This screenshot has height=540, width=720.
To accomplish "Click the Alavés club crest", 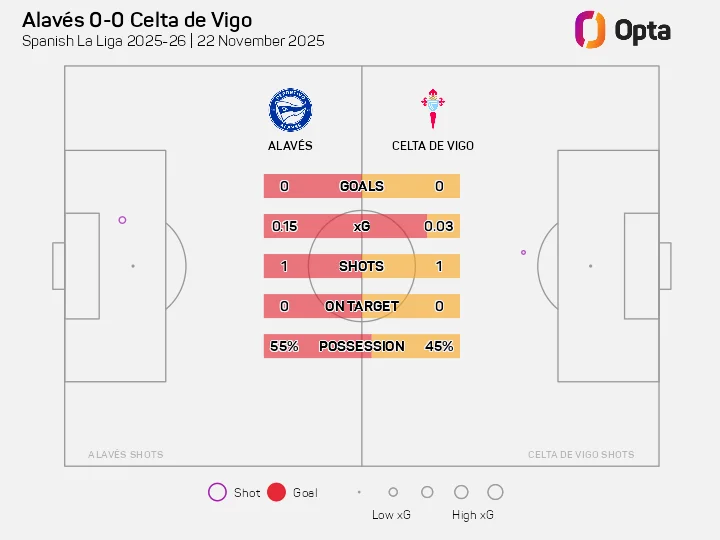I will tap(290, 109).
